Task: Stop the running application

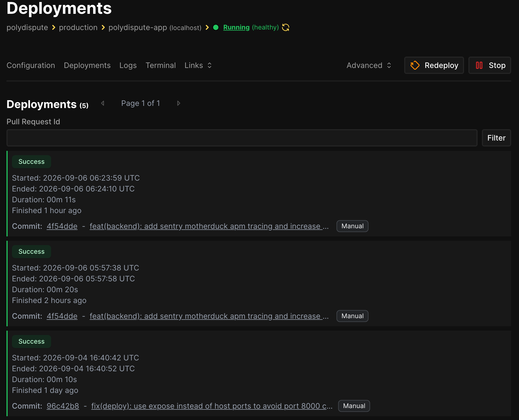Action: pyautogui.click(x=490, y=65)
